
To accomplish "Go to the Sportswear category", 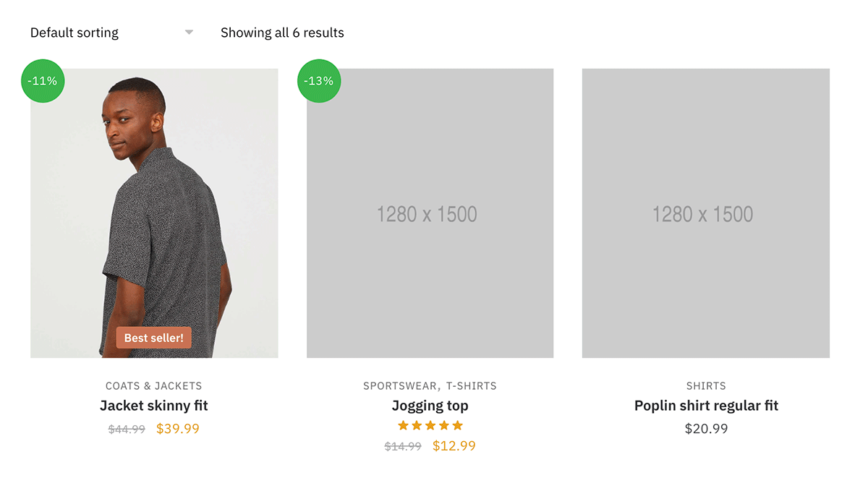I will click(x=400, y=386).
